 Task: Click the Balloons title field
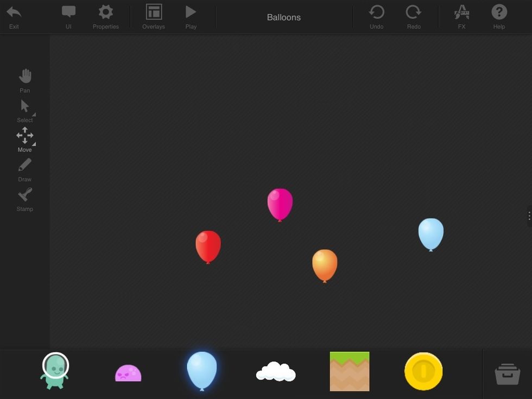point(283,17)
